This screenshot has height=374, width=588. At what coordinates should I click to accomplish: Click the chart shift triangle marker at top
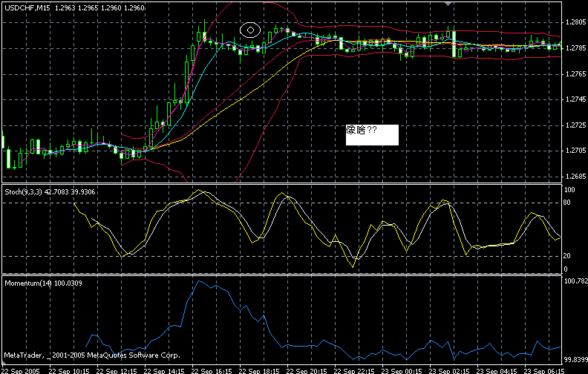click(x=448, y=4)
